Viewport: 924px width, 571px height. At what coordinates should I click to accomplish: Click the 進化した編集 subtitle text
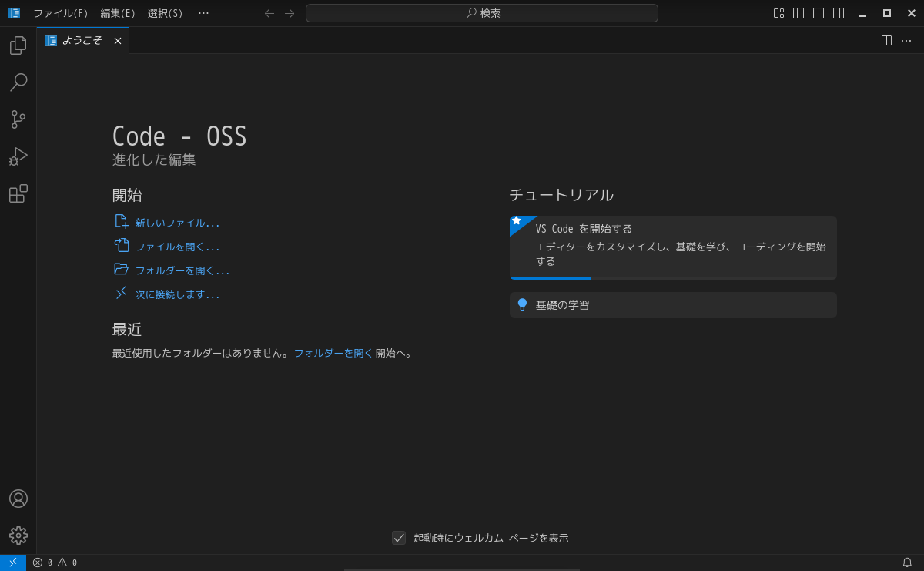tap(154, 160)
